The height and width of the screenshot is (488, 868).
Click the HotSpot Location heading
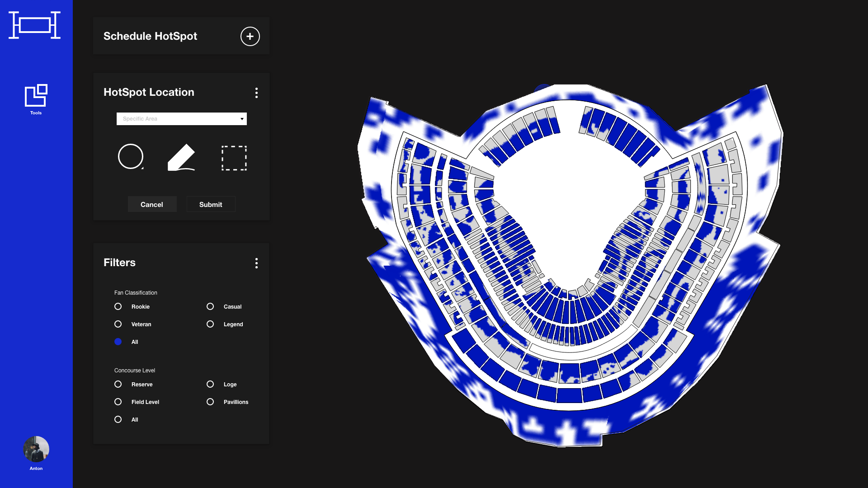tap(149, 92)
